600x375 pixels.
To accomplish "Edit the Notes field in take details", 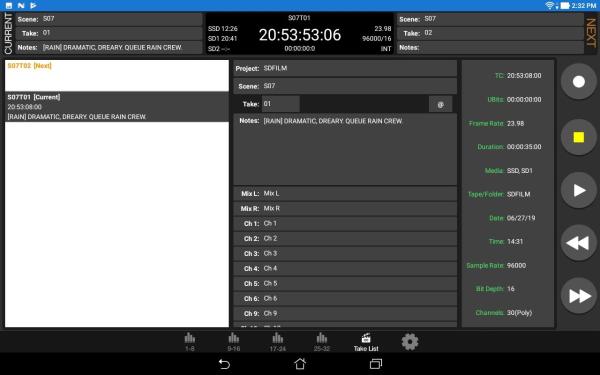I will coord(345,150).
